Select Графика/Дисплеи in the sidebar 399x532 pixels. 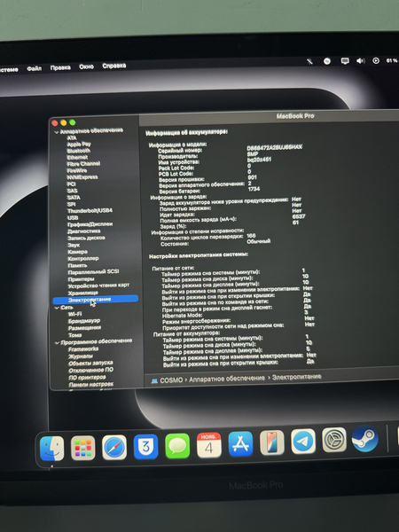click(x=90, y=224)
